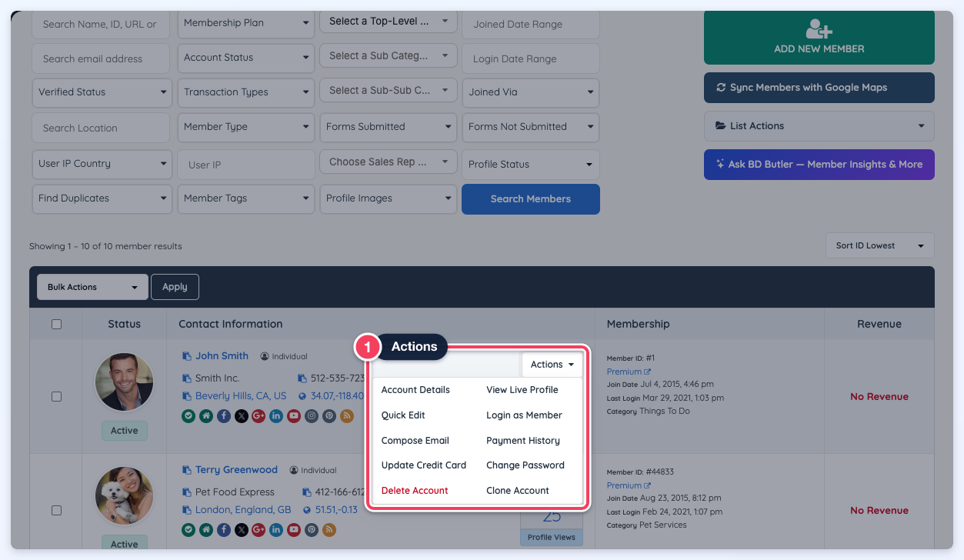This screenshot has width=964, height=560.
Task: Click Terry Greenwood's profile photo
Action: (x=124, y=496)
